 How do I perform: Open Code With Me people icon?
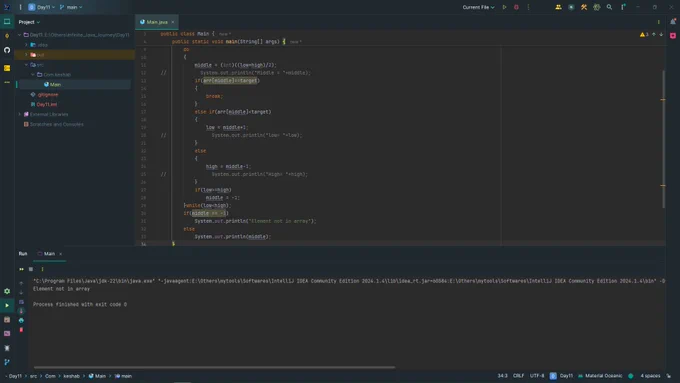point(558,7)
